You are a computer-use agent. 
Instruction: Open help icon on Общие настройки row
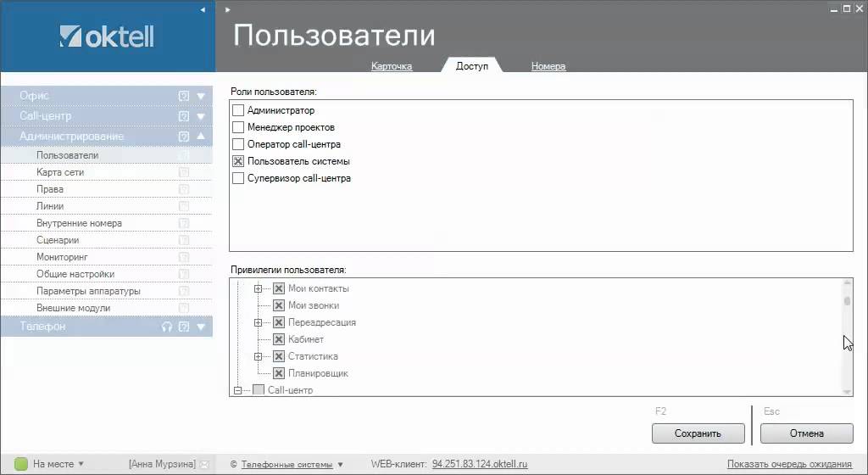point(184,274)
